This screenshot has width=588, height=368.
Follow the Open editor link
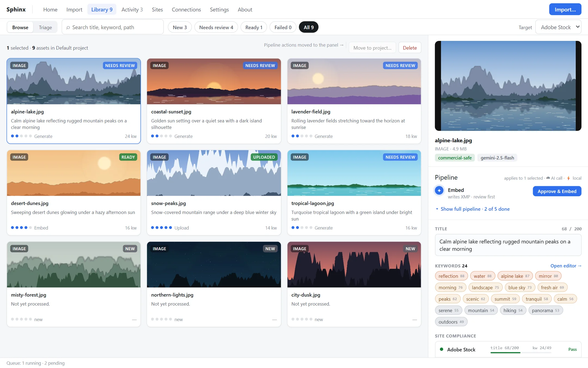coord(566,266)
